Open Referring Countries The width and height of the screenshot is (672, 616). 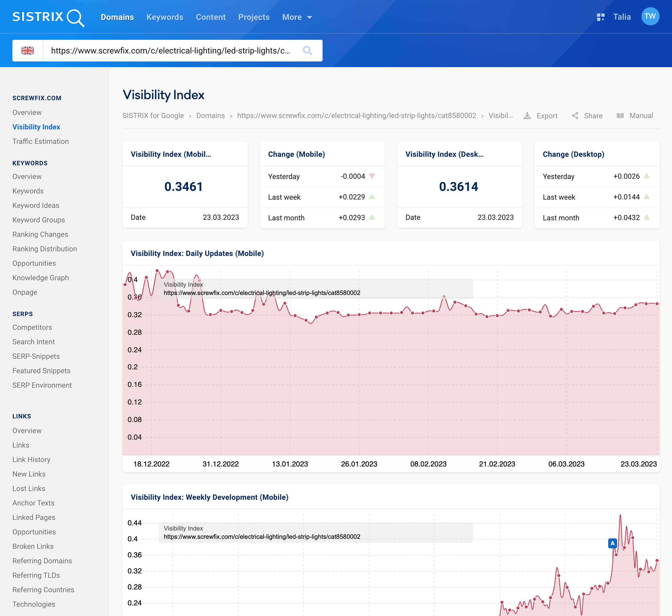pyautogui.click(x=43, y=590)
